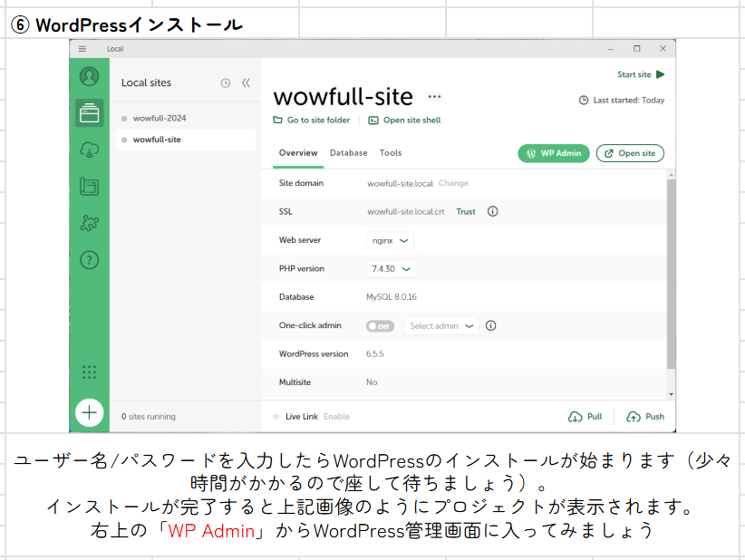
Task: Click the running status dot beside wowfull-site
Action: click(122, 139)
